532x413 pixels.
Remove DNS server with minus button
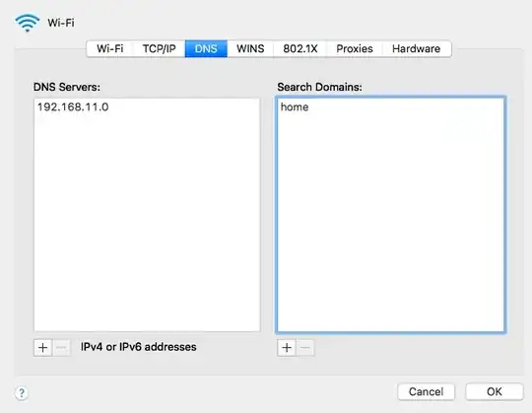click(61, 348)
